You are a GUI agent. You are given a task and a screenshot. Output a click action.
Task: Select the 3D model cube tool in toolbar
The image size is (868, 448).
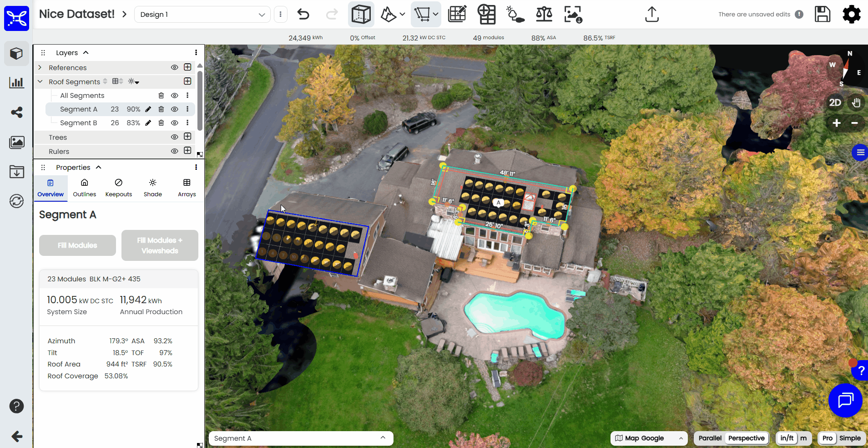tap(361, 14)
